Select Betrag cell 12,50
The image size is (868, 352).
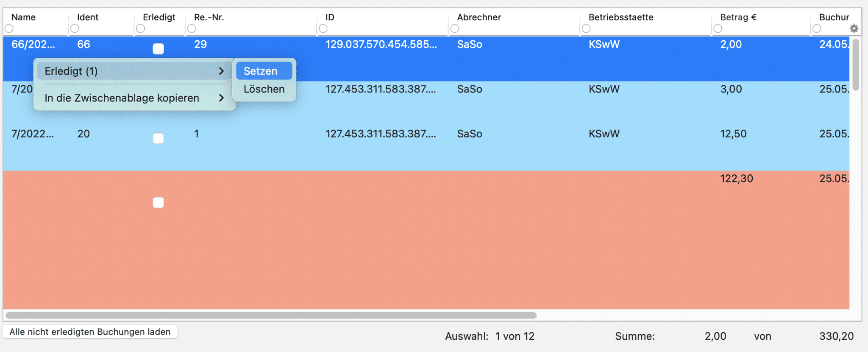click(x=733, y=134)
